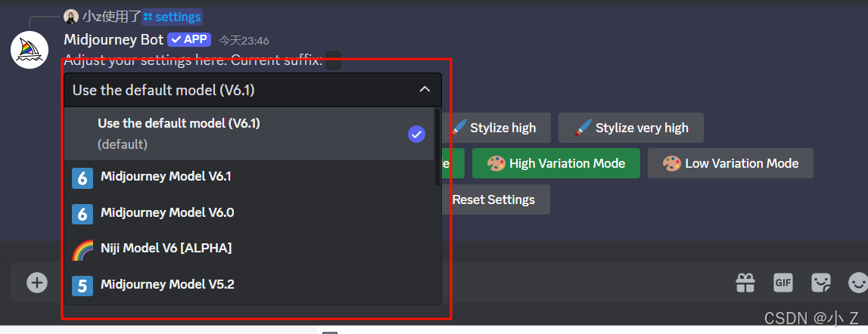Click the palette icon on Low Variation Mode
This screenshot has width=868, height=334.
(672, 163)
